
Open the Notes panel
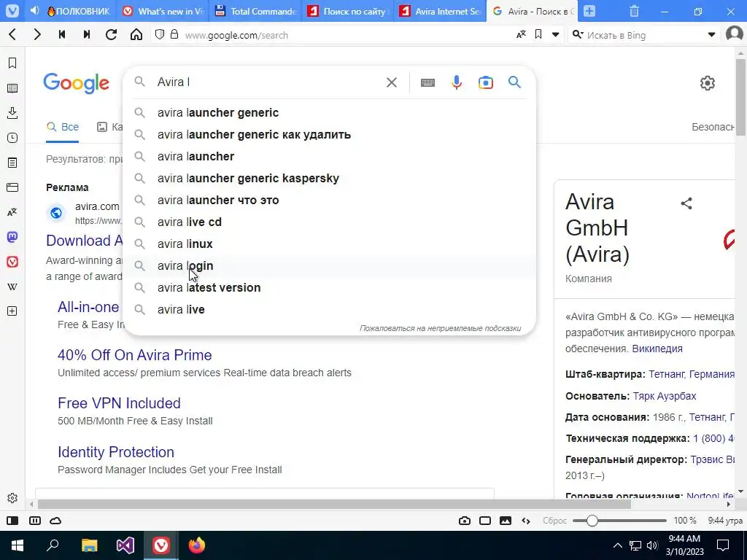[12, 163]
